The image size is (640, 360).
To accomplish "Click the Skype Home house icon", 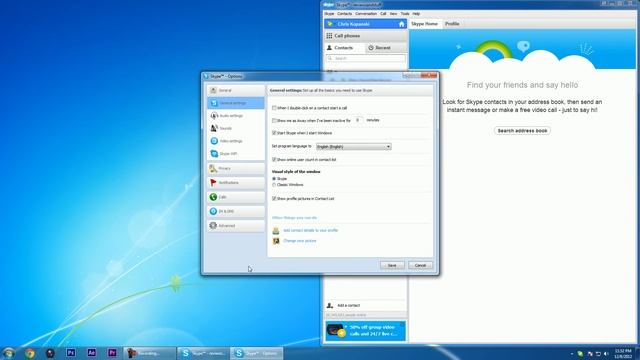I will (x=401, y=24).
